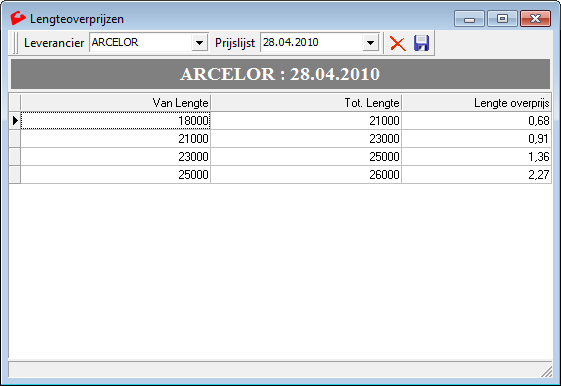
Task: Select the Lengte overprijs column header
Action: pos(476,103)
